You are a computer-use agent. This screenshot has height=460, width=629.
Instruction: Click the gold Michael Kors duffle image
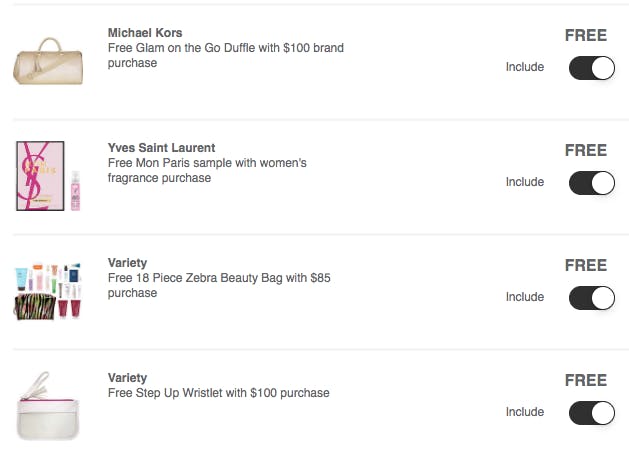pos(48,61)
